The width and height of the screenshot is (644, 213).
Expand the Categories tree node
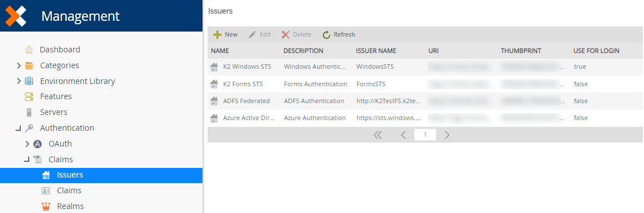point(19,65)
